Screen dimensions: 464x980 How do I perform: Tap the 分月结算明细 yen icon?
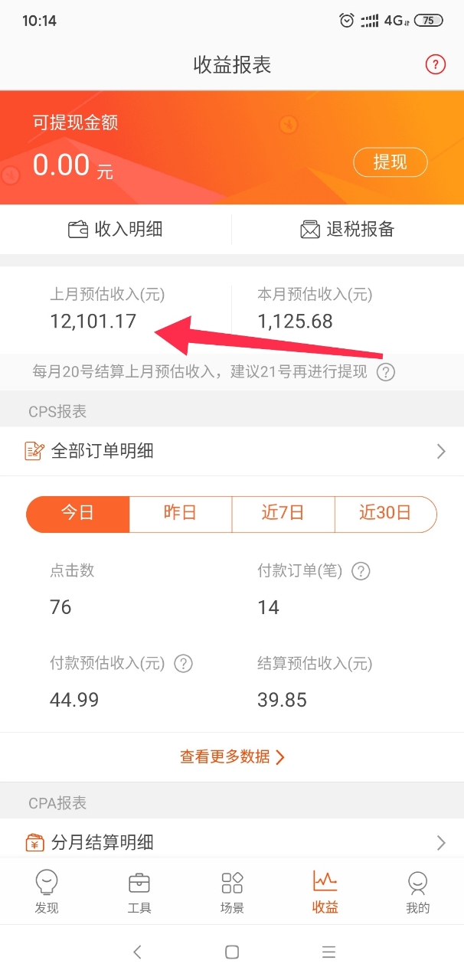[x=34, y=843]
